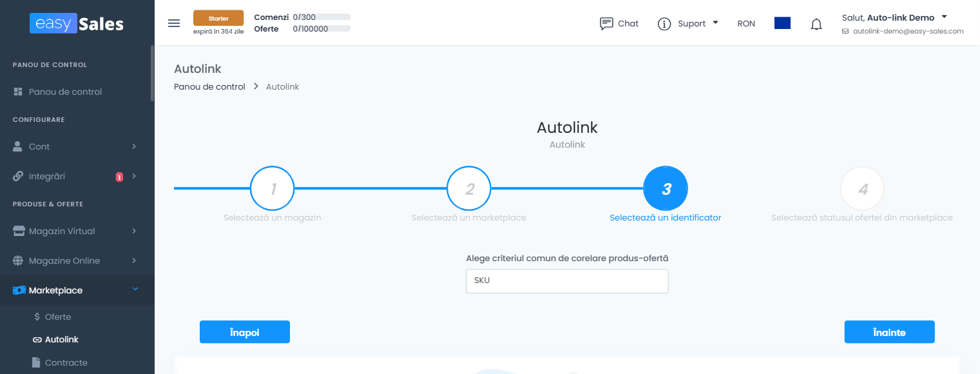Viewport: 980px width, 374px height.
Task: Click the easySales logo
Action: (x=77, y=24)
